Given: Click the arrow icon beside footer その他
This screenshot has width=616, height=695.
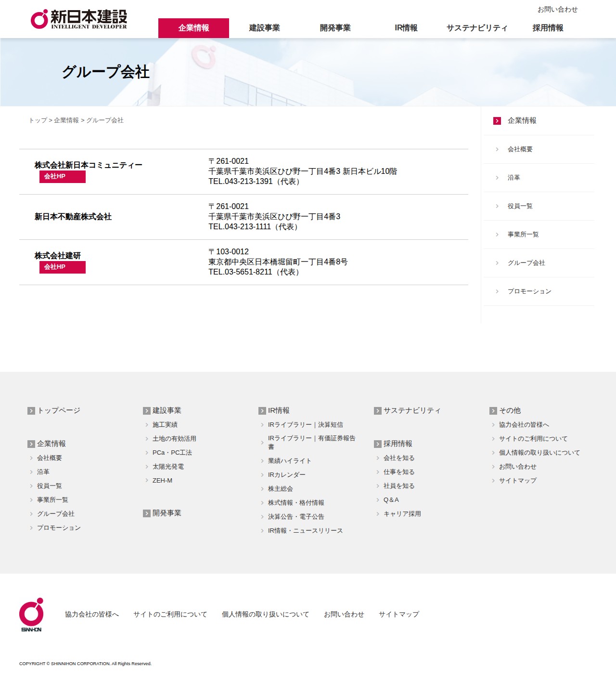Looking at the screenshot, I should [x=493, y=411].
